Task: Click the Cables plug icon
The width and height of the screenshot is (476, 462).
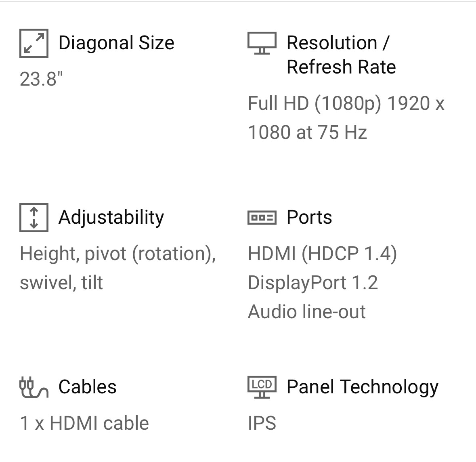Action: pos(34,387)
